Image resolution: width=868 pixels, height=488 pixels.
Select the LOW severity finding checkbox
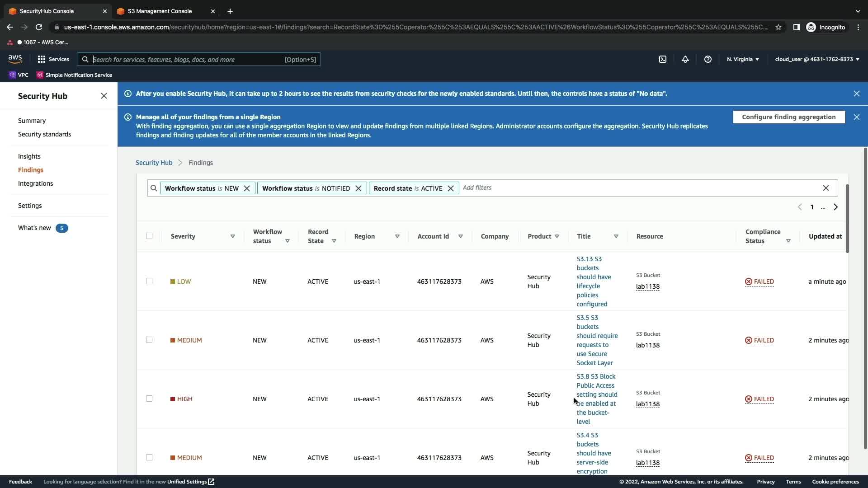click(149, 281)
